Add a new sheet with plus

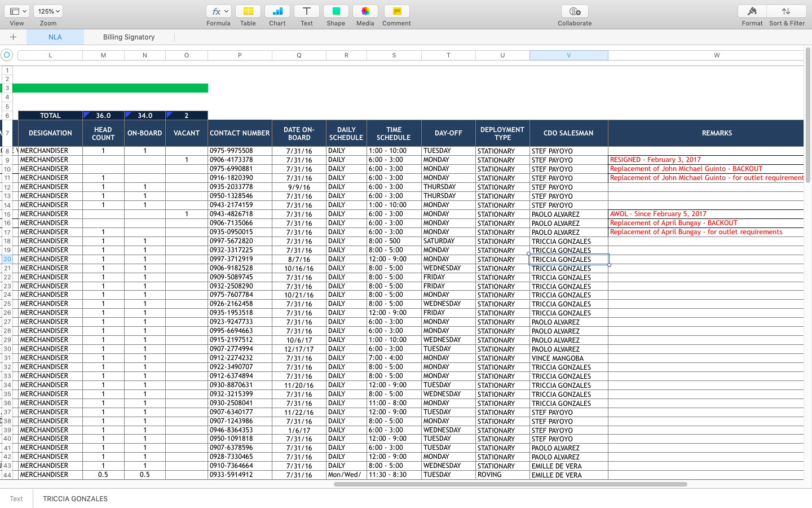[13, 37]
